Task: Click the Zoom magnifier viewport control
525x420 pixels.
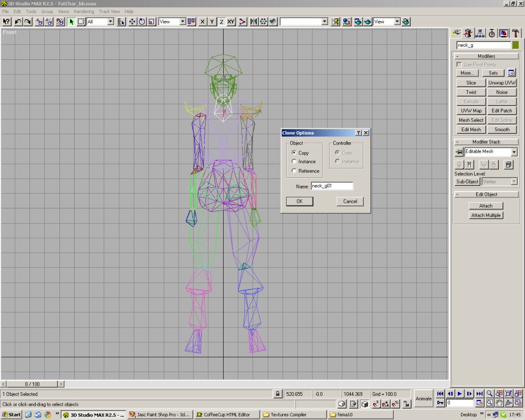Action: pyautogui.click(x=489, y=394)
